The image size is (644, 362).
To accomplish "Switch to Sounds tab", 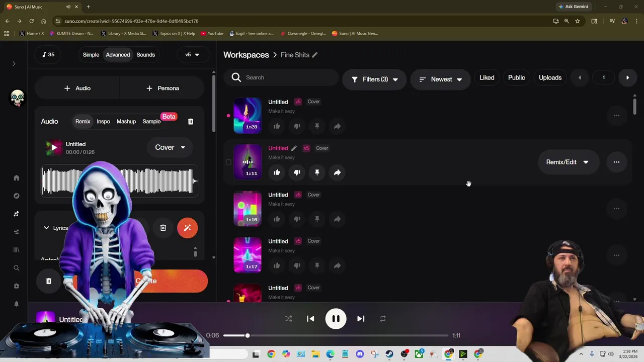I will pos(146,55).
